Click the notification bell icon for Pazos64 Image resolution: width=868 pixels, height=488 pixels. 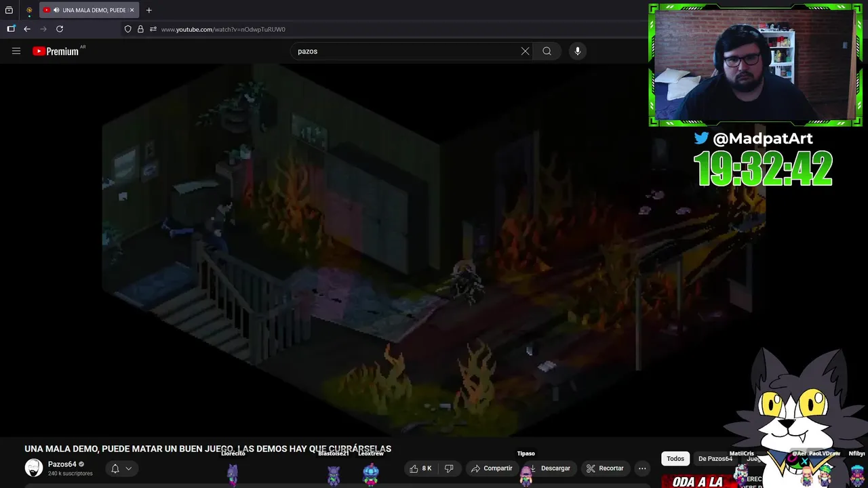115,468
